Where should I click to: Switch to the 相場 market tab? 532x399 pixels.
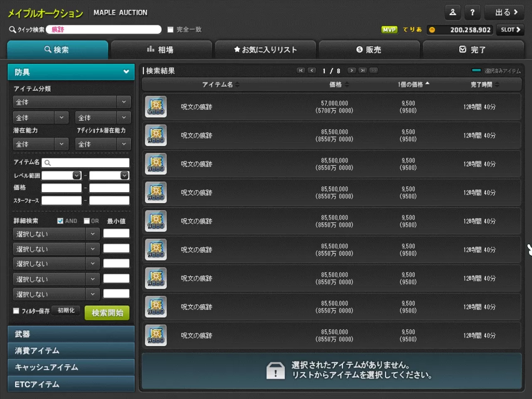pyautogui.click(x=161, y=50)
